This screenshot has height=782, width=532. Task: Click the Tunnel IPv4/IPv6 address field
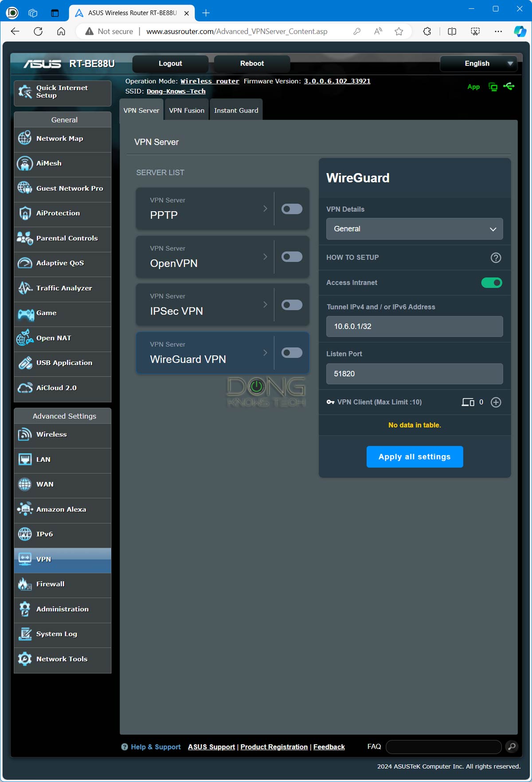[x=415, y=326]
